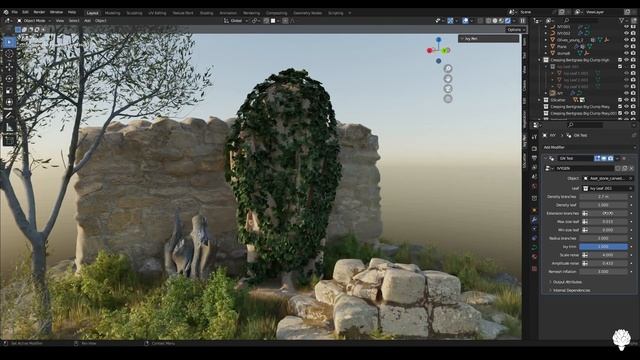This screenshot has width=640, height=360.
Task: Click the IVYGEN node group name field
Action: (584, 168)
